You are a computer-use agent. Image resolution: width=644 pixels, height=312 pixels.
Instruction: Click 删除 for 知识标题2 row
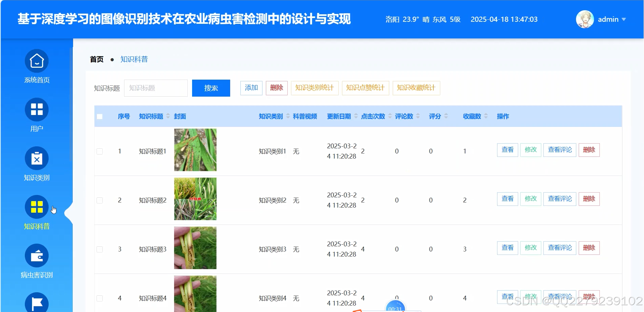coord(589,199)
